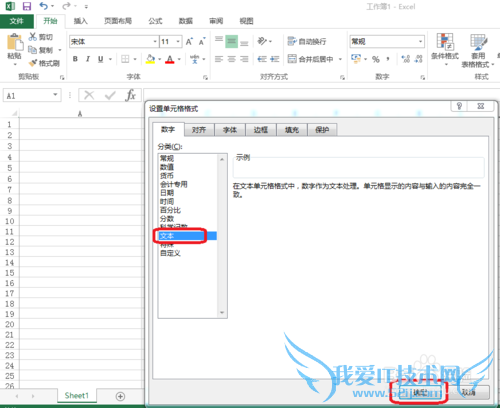The width and height of the screenshot is (500, 408).
Task: Open the File (文件) tab
Action: point(17,21)
